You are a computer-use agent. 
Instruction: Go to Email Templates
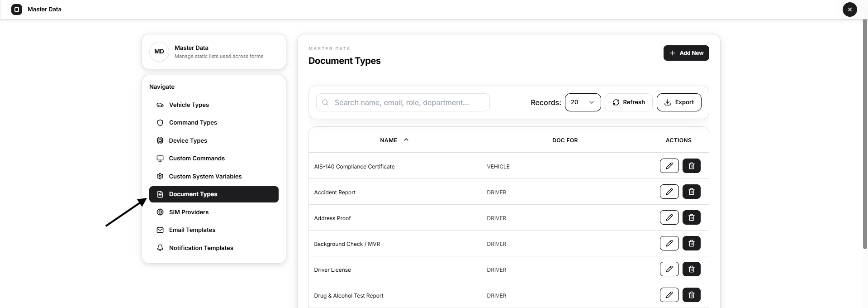(x=214, y=230)
